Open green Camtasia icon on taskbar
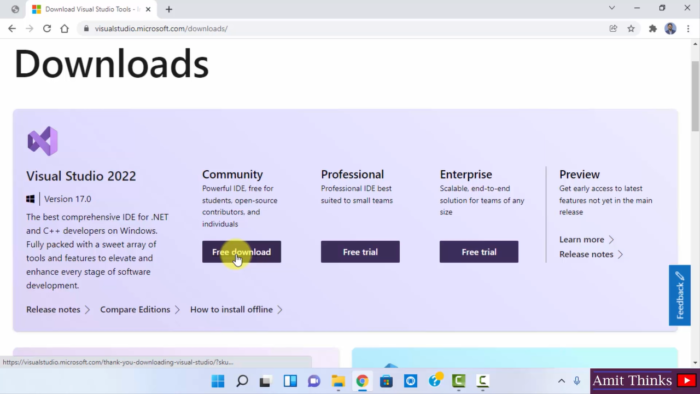Screen dimensions: 700x394 click(458, 381)
